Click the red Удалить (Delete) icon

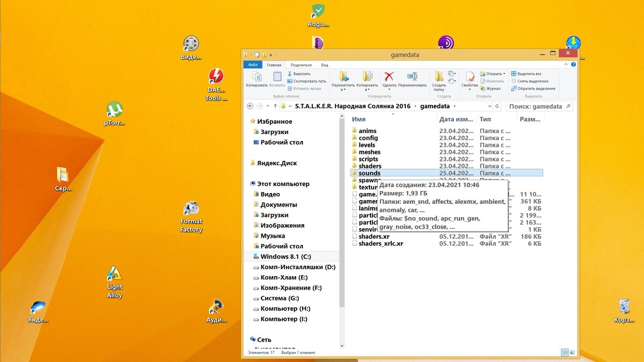click(389, 76)
